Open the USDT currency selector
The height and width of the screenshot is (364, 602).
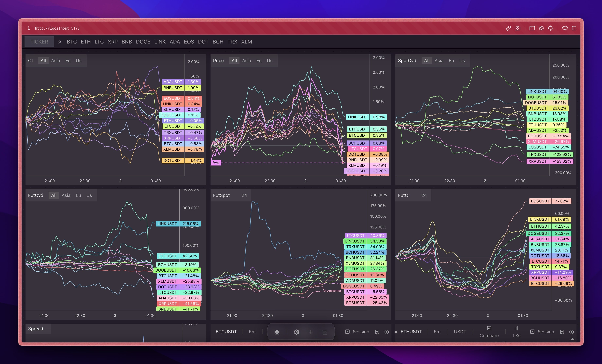460,332
